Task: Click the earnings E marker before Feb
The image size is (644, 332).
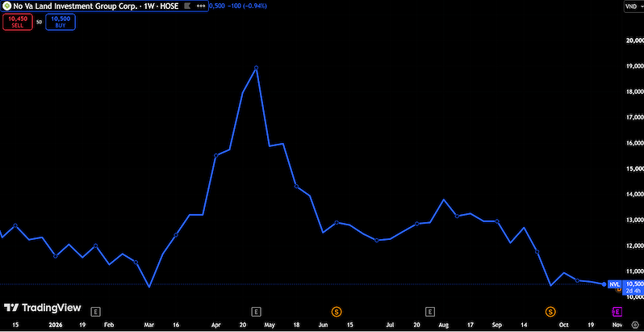Action: (x=95, y=312)
